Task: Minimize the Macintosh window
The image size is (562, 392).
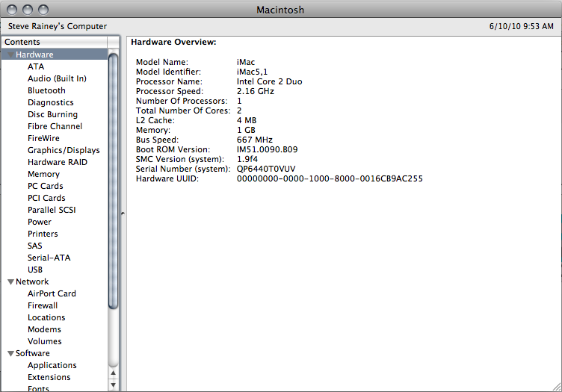Action: pyautogui.click(x=28, y=10)
